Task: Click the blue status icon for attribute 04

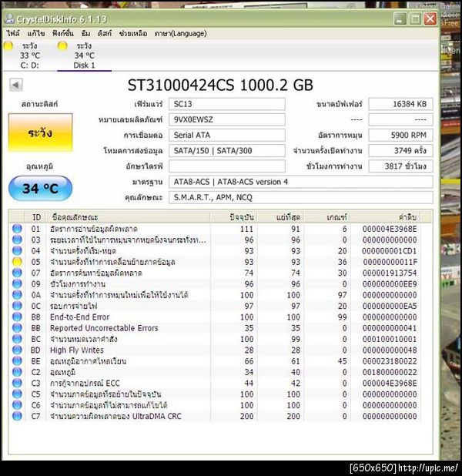Action: (17, 250)
